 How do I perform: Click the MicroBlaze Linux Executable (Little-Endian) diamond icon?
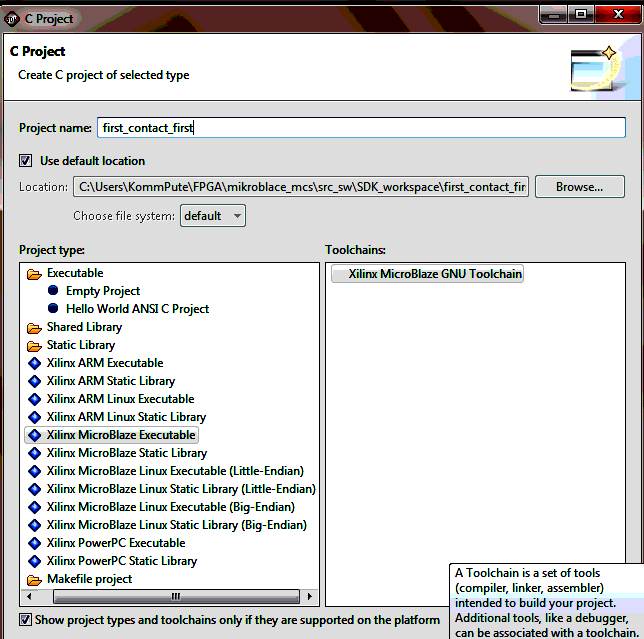pos(34,471)
